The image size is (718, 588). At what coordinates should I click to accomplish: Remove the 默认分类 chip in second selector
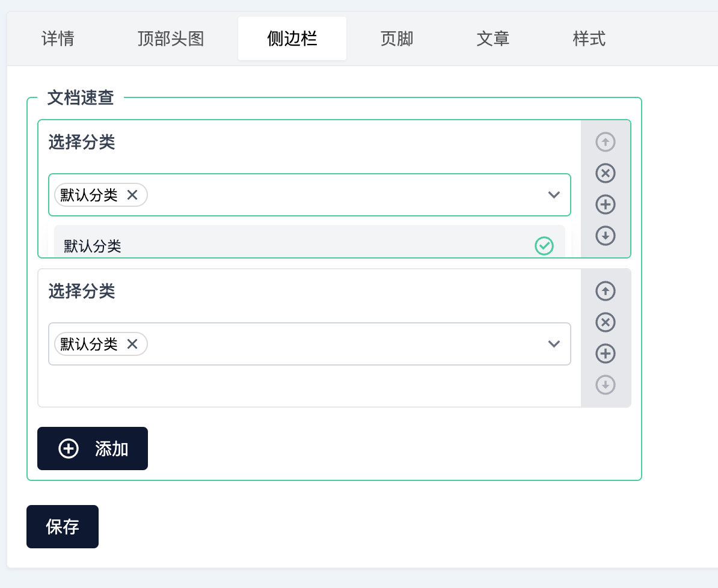pos(132,343)
